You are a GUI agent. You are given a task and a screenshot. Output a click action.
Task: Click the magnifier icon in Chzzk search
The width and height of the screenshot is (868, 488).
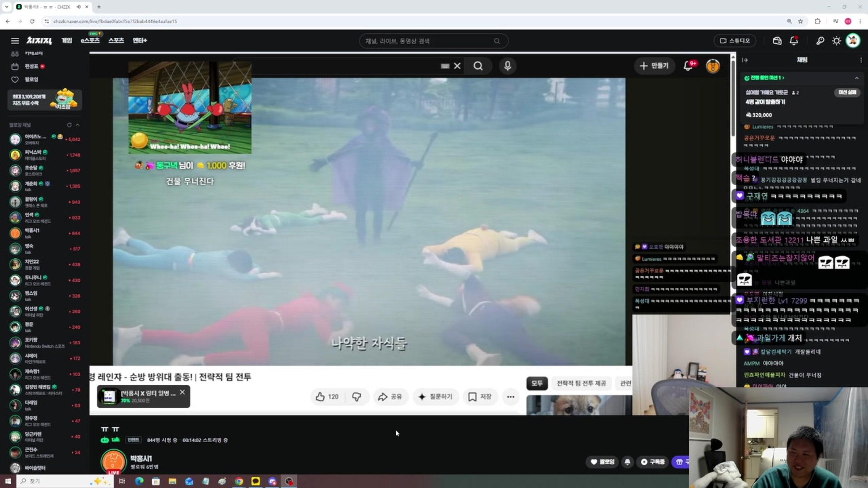(497, 41)
